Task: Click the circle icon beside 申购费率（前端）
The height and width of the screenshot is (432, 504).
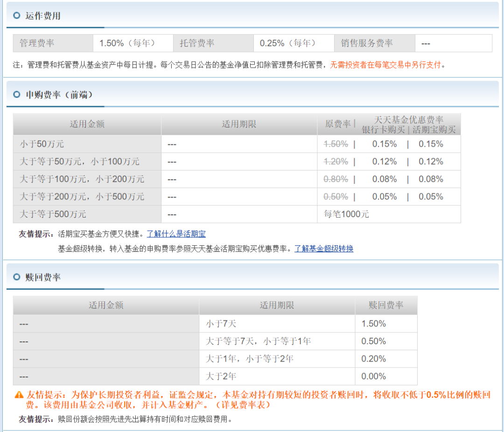Action: click(x=16, y=94)
